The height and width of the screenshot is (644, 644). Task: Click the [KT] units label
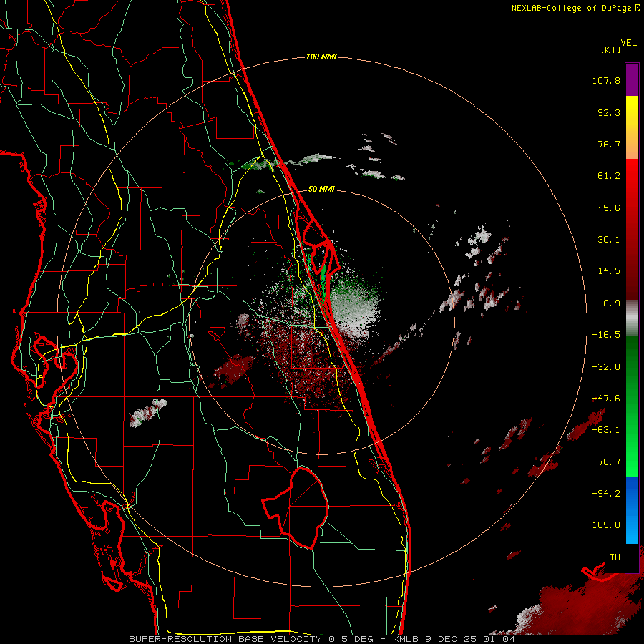pyautogui.click(x=611, y=49)
